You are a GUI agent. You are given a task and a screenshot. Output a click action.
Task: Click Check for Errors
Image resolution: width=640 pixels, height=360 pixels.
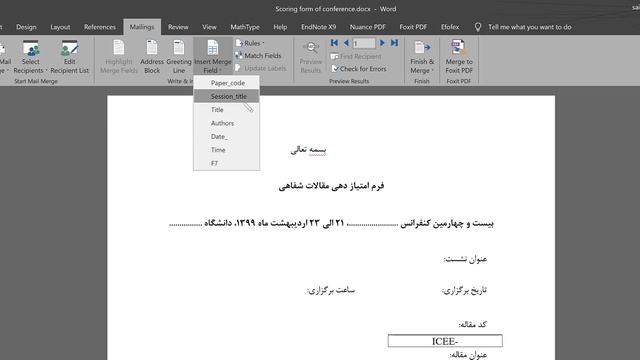tap(359, 69)
